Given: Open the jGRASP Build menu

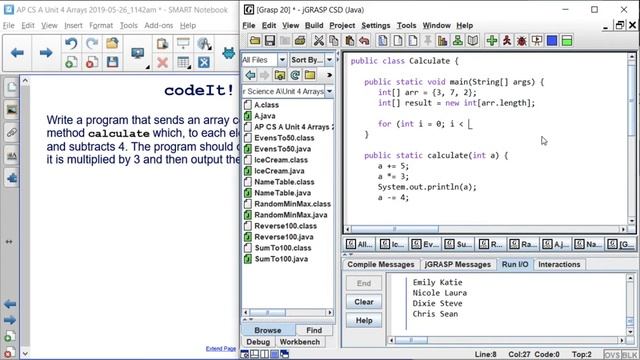Looking at the screenshot, I should point(314,25).
